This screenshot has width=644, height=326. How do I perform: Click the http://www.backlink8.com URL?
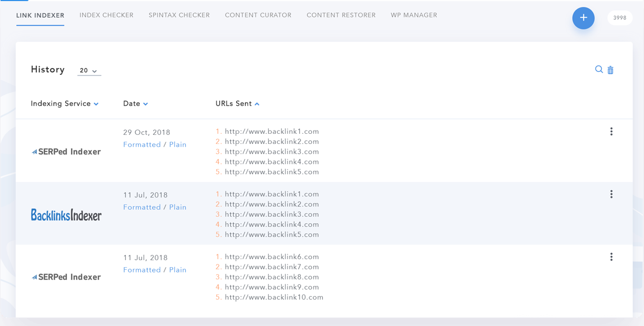click(x=272, y=277)
